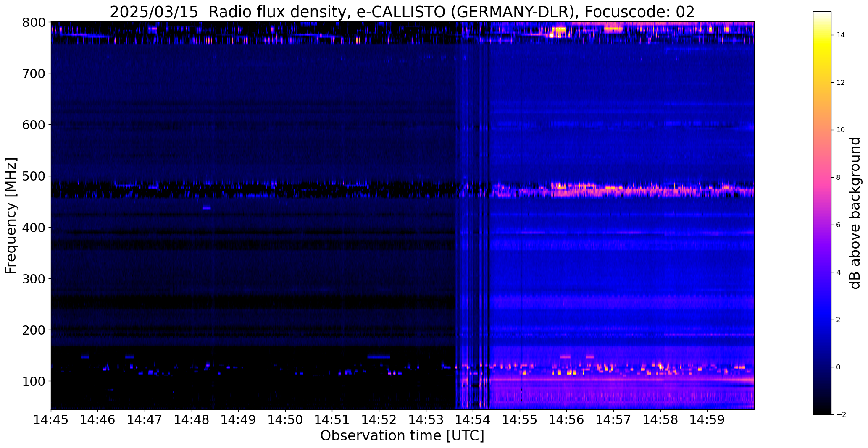This screenshot has height=448, width=868.
Task: Click the colorbar tick label 4
Action: click(x=839, y=272)
